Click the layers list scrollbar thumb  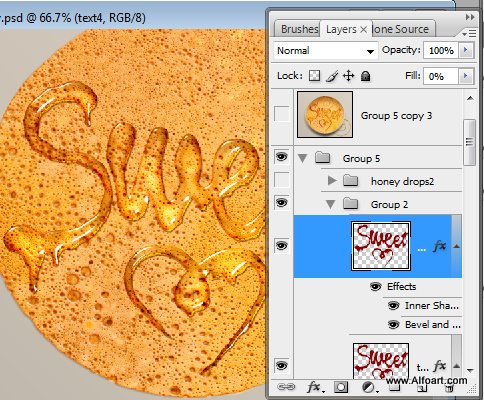click(469, 142)
